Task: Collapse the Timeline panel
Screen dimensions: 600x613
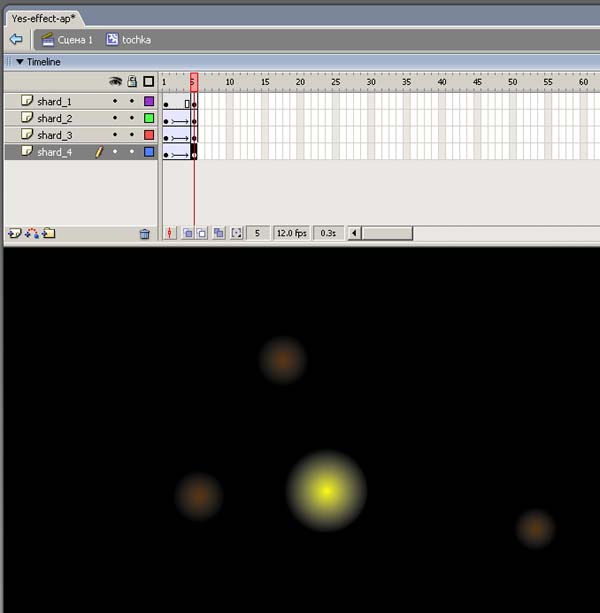Action: click(x=19, y=62)
